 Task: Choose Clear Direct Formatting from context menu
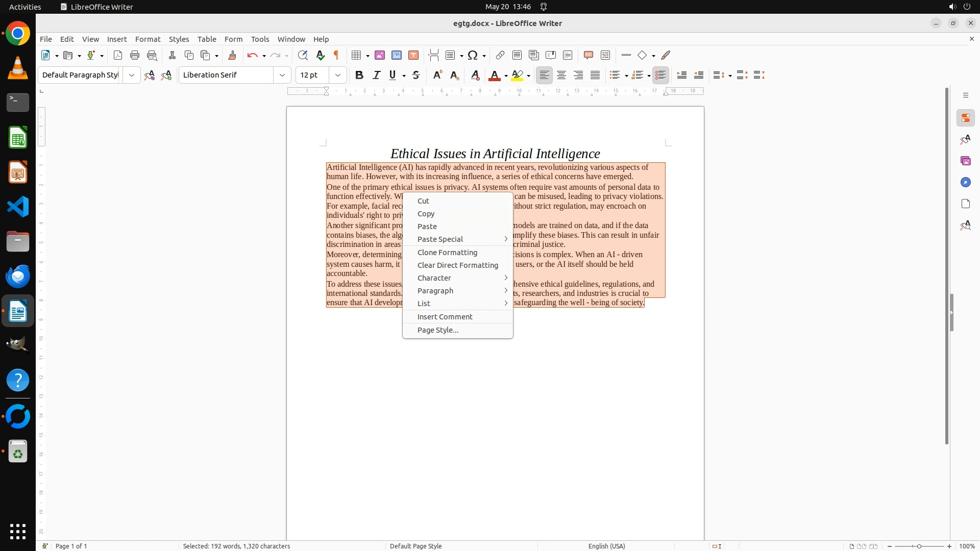coord(457,265)
